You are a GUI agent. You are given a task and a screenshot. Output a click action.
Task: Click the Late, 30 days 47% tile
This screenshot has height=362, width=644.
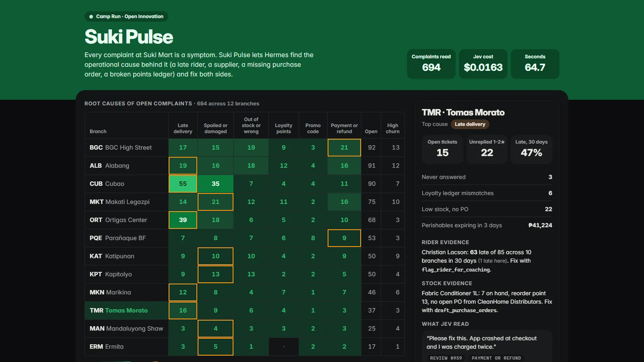[531, 149]
